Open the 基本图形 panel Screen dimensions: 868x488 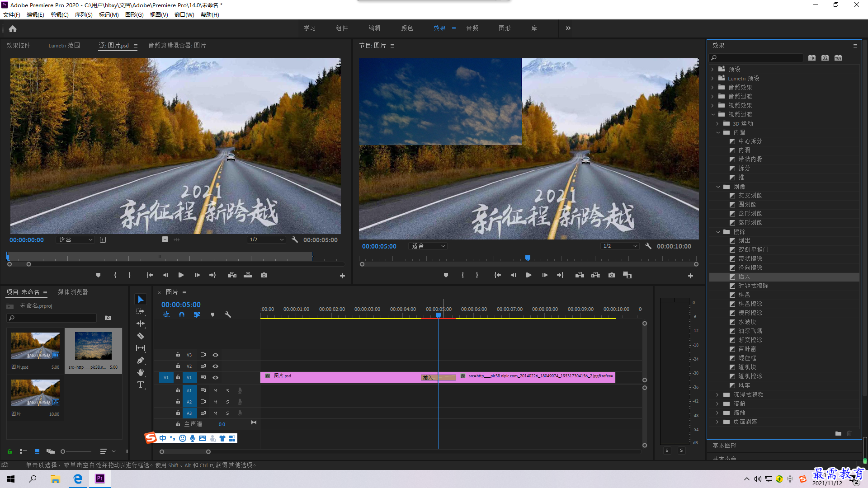725,446
